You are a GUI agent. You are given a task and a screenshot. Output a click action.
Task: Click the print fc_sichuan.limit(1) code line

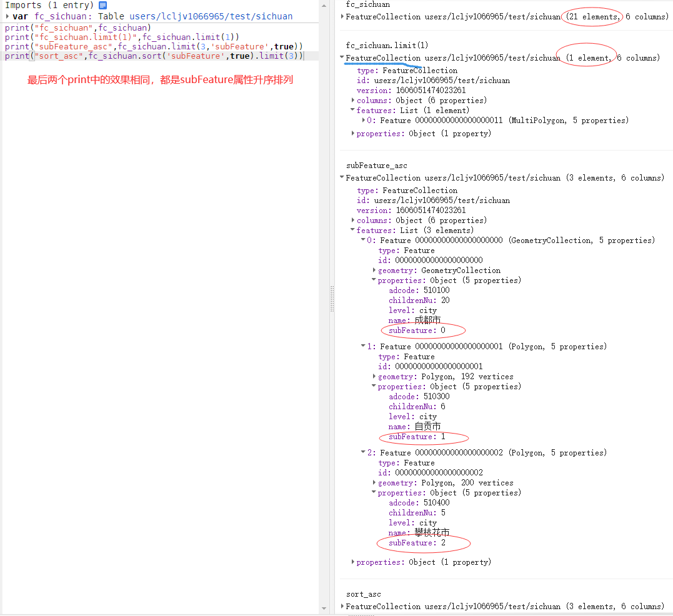[x=122, y=37]
